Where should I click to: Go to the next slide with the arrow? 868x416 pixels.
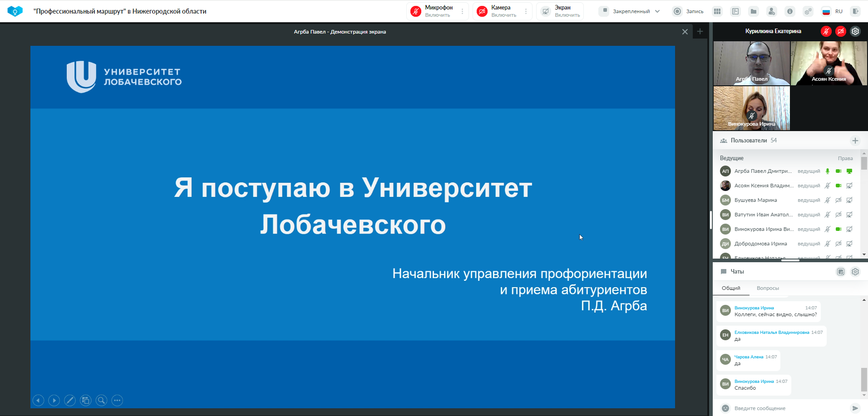click(x=54, y=400)
